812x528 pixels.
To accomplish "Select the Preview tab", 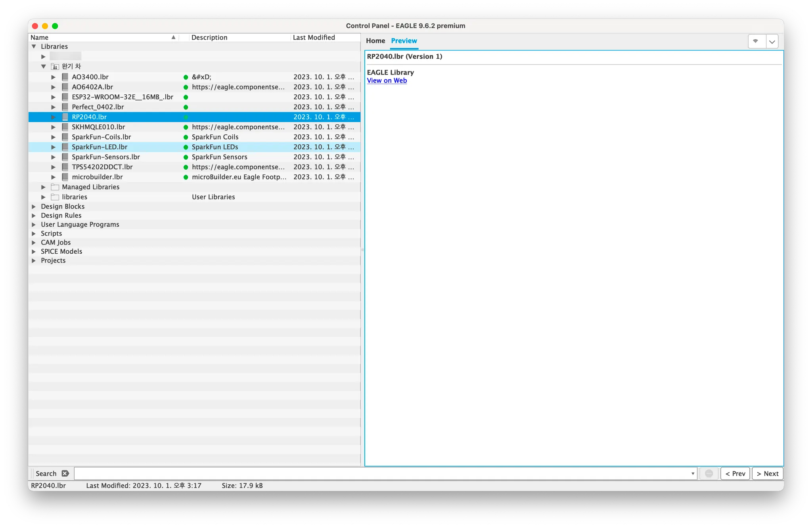I will pyautogui.click(x=404, y=41).
